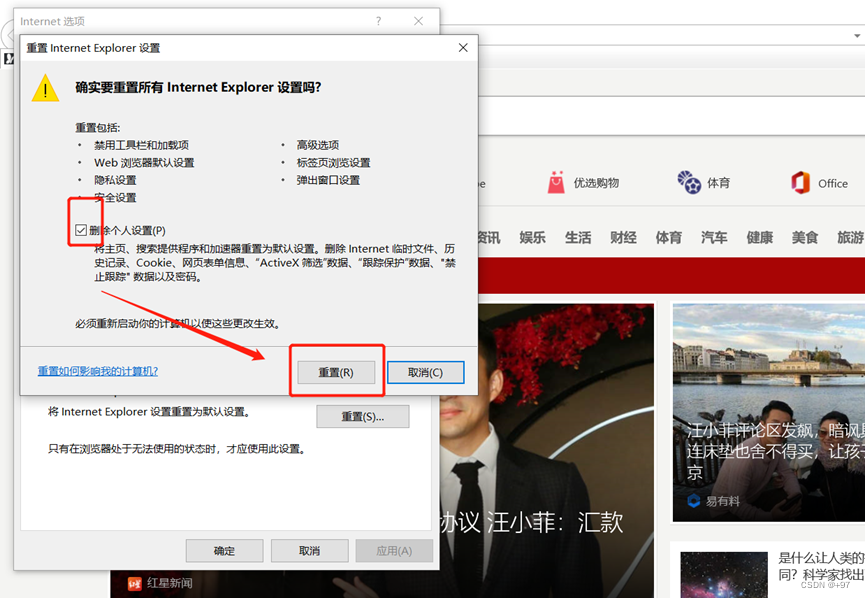865x598 pixels.
Task: Toggle the 删除个人设置(P) checkbox
Action: tap(81, 230)
